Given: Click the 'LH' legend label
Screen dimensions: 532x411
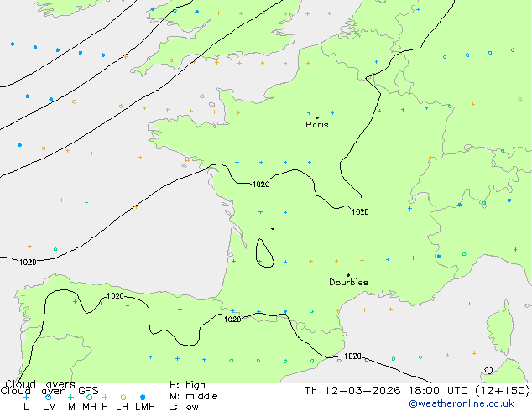Looking at the screenshot, I should pyautogui.click(x=122, y=406).
